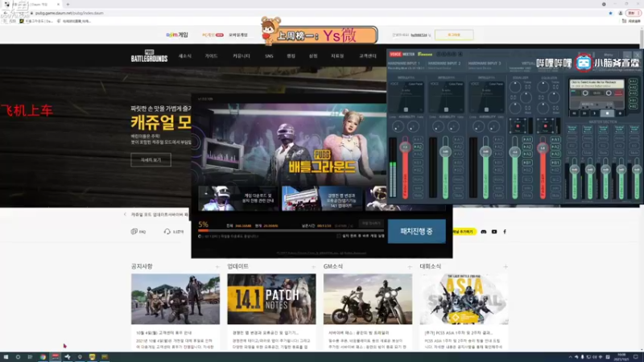Click the Daum Game logo

pyautogui.click(x=177, y=35)
